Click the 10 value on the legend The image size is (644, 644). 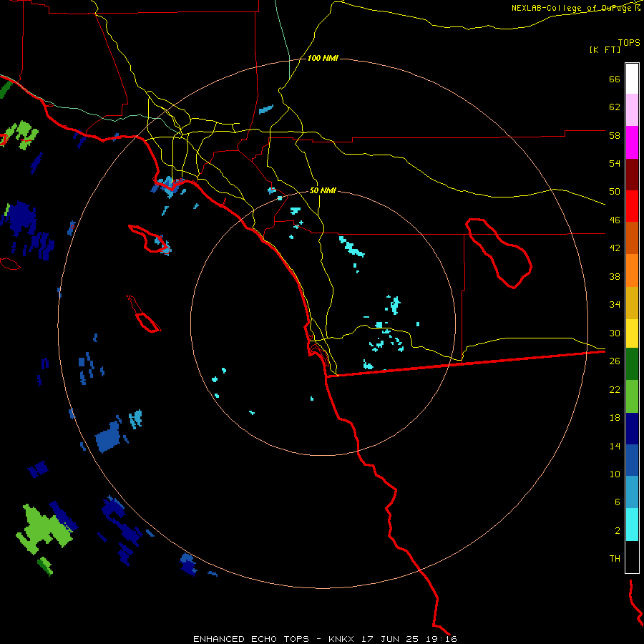pyautogui.click(x=615, y=474)
